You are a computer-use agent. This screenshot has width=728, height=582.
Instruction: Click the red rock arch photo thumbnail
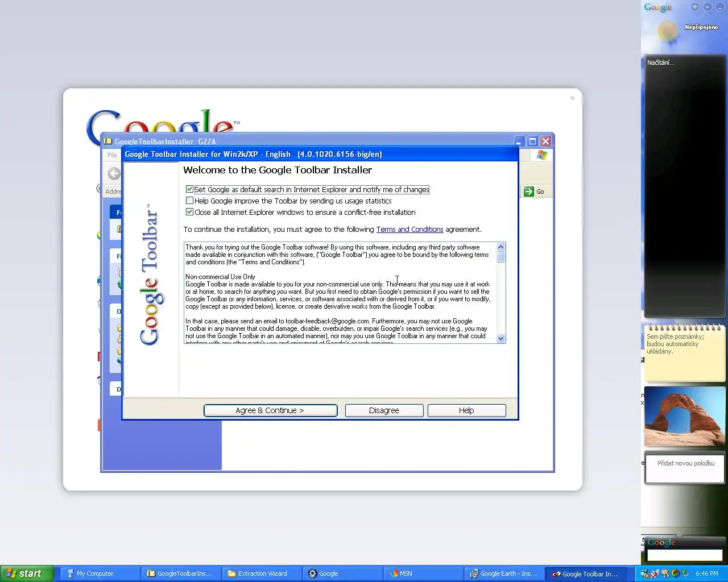pyautogui.click(x=684, y=417)
